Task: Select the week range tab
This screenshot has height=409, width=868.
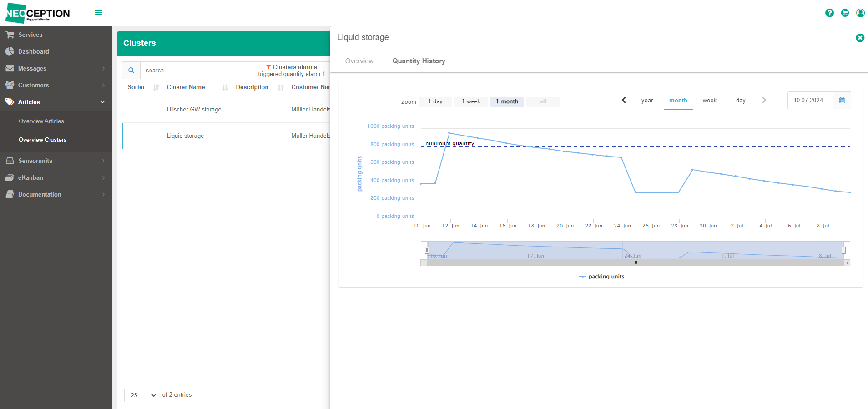Action: [x=709, y=101]
